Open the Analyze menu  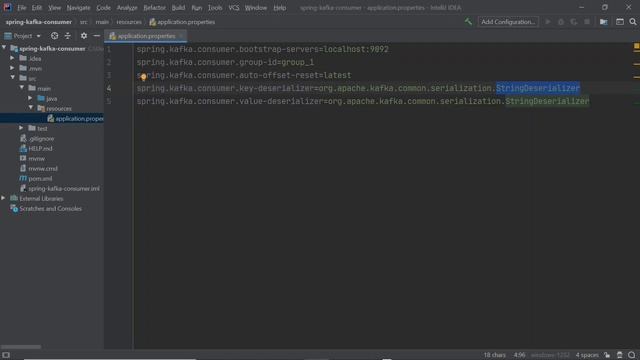pos(127,8)
